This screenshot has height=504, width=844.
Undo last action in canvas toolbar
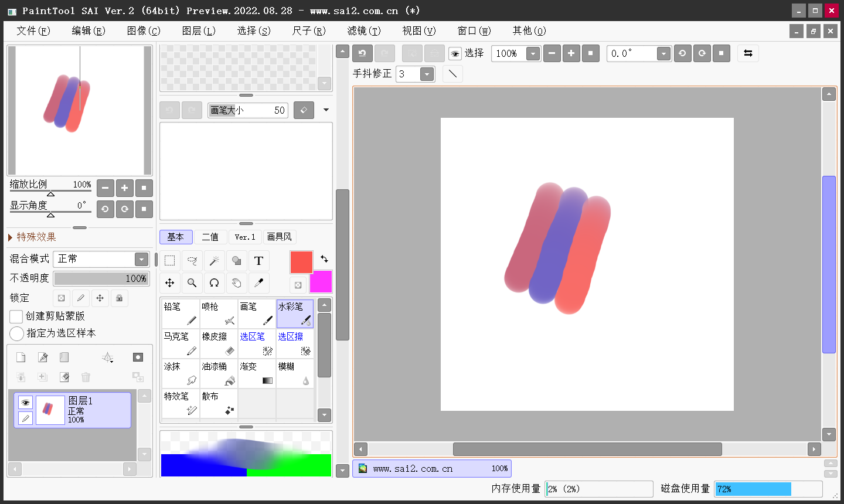click(362, 53)
